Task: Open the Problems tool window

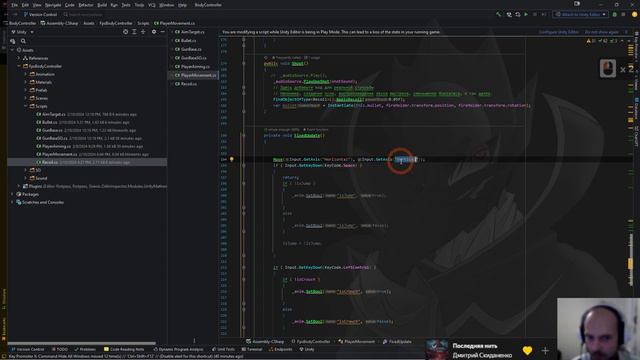Action: click(x=85, y=349)
